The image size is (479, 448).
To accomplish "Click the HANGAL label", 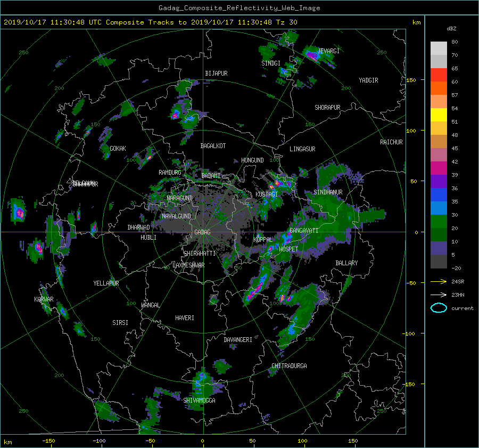I will pos(150,305).
